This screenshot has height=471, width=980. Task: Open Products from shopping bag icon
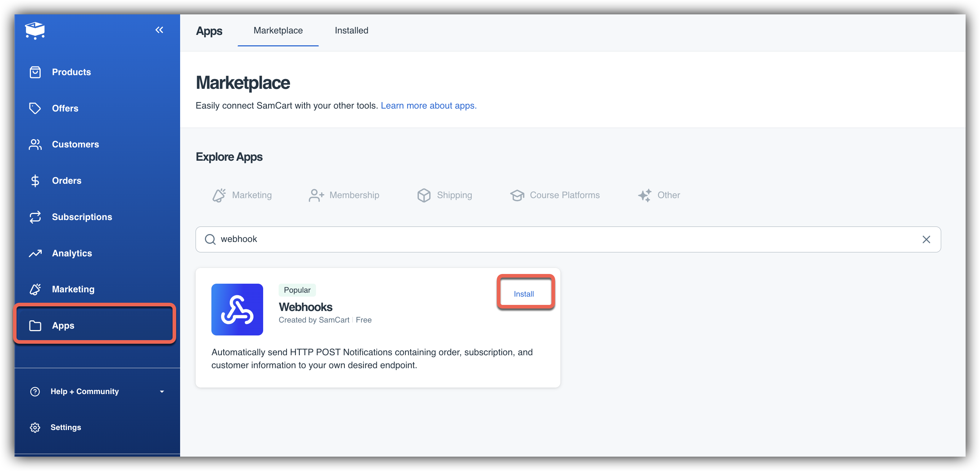(x=35, y=72)
